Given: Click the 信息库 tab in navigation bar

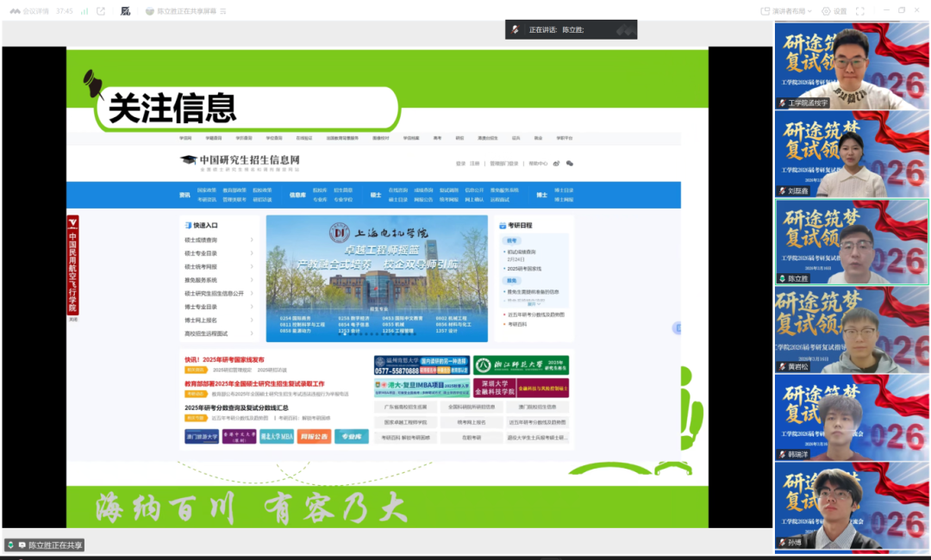Looking at the screenshot, I should pyautogui.click(x=297, y=195).
